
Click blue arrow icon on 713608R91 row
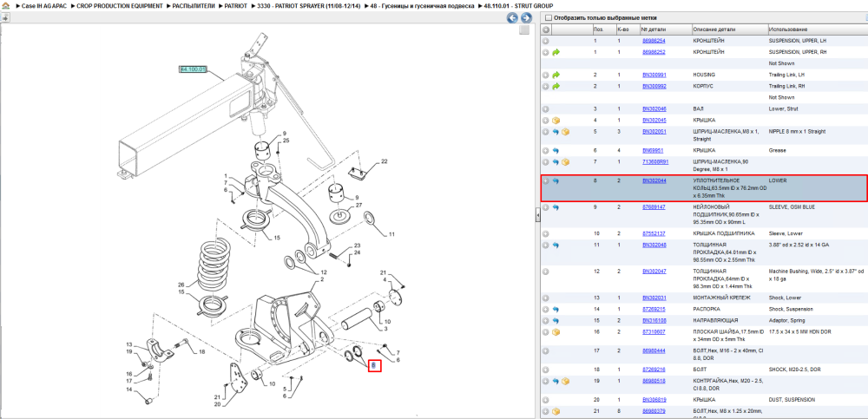556,162
